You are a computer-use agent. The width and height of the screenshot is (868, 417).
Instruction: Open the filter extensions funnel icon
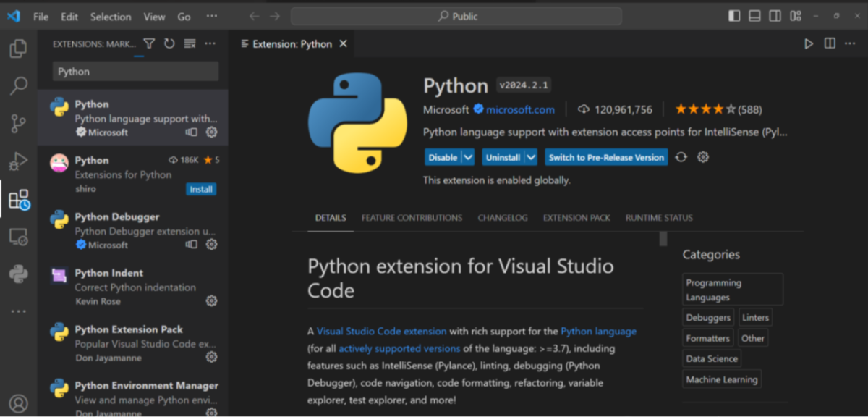pyautogui.click(x=149, y=43)
